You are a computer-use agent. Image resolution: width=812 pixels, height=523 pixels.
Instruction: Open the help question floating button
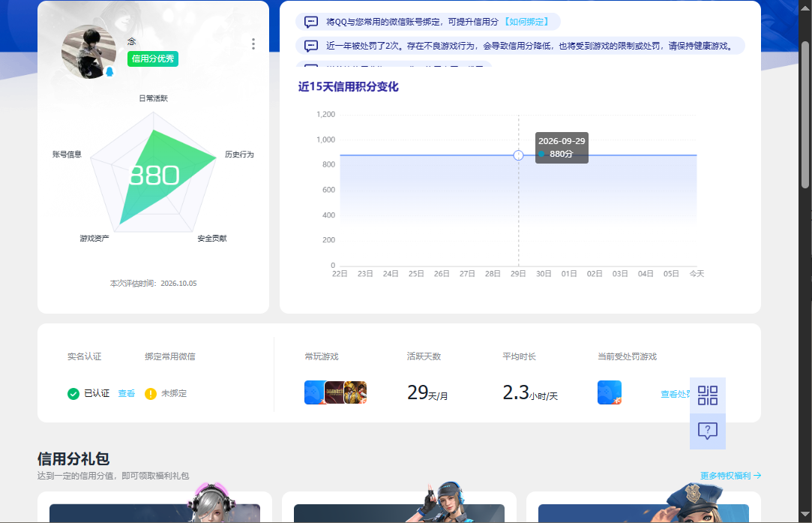pyautogui.click(x=707, y=431)
